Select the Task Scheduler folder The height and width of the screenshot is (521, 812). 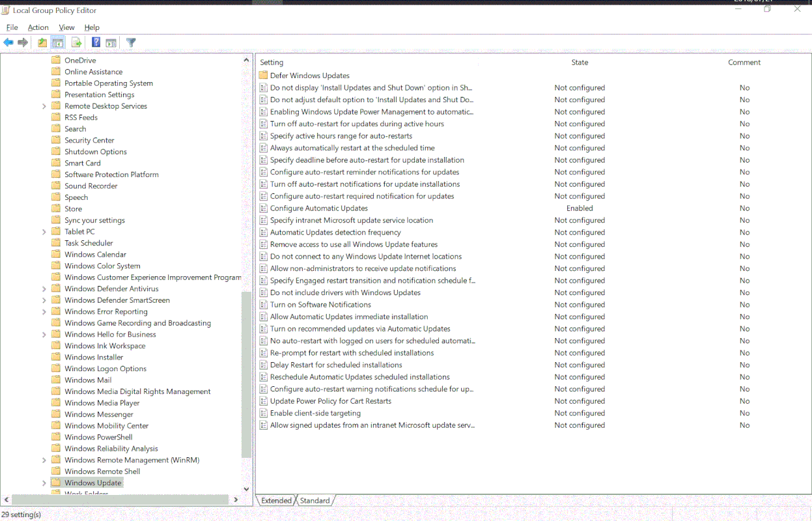coord(89,244)
